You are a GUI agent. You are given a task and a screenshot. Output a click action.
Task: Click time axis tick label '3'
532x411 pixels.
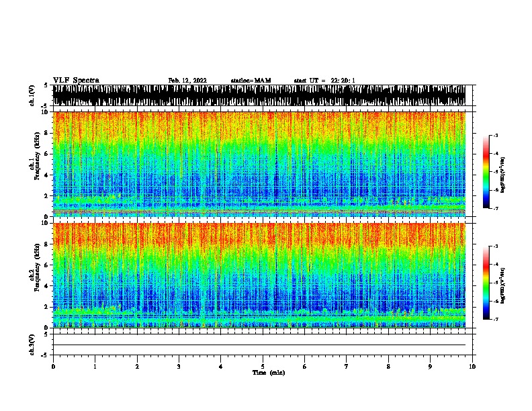tap(179, 367)
